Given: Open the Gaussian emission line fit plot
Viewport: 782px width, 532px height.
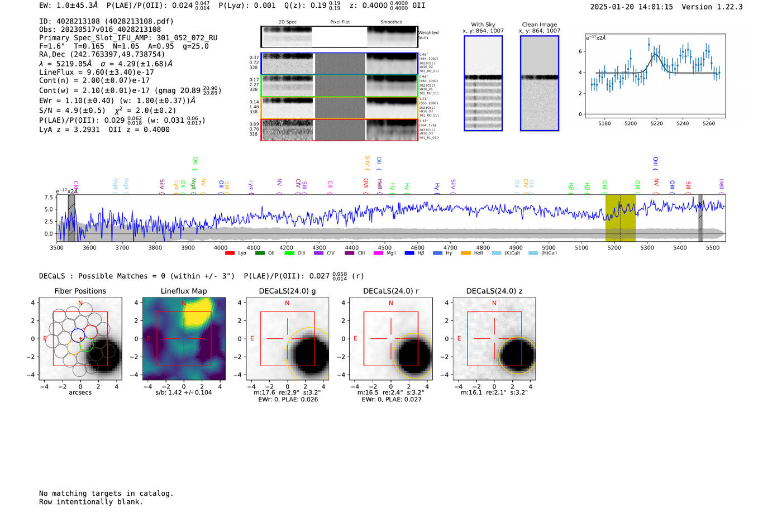Looking at the screenshot, I should click(x=655, y=76).
